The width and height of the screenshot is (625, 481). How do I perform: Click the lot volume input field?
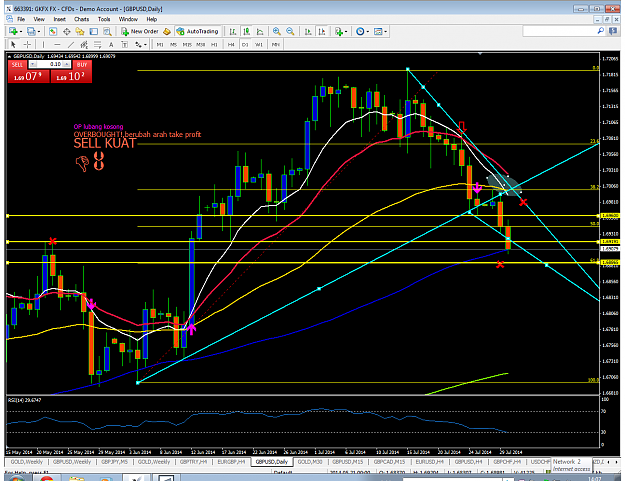click(49, 64)
